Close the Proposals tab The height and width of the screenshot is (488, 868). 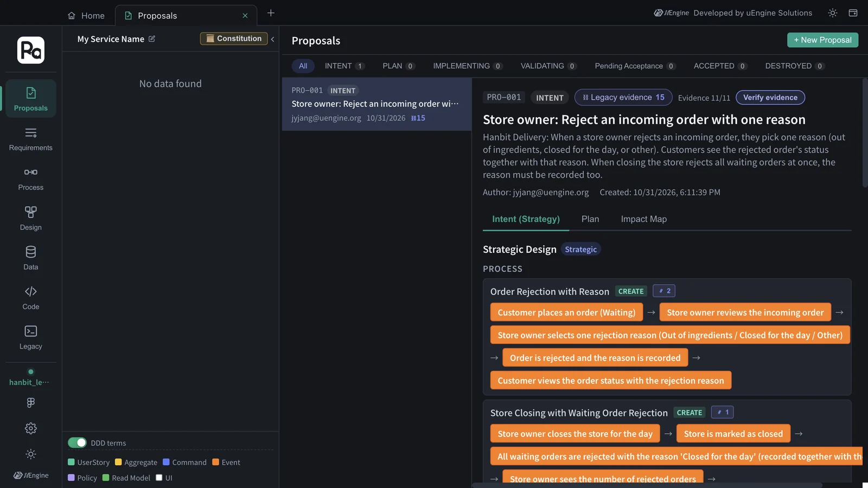click(245, 16)
